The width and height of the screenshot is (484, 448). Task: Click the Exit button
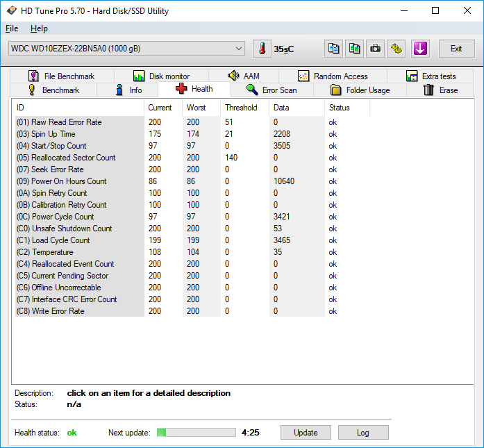456,49
